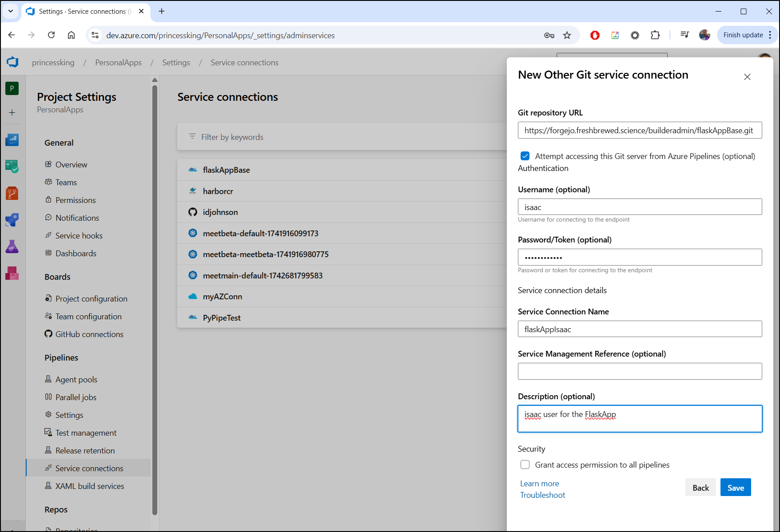This screenshot has width=780, height=532.
Task: Bookmark this page with star icon
Action: point(567,35)
